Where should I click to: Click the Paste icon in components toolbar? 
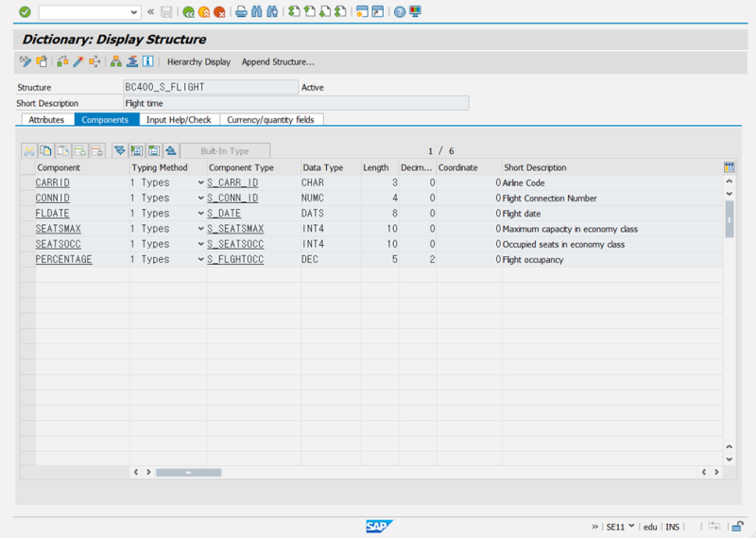click(x=62, y=151)
